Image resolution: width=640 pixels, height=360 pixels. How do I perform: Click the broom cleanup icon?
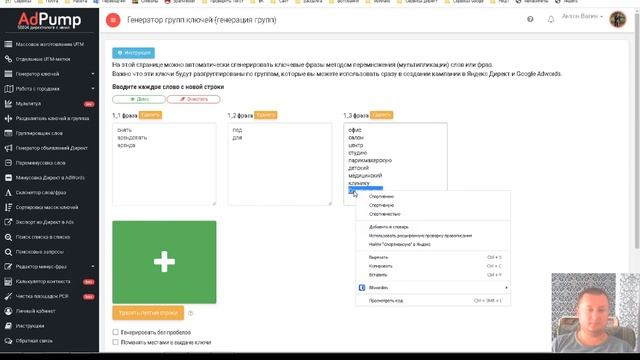8,296
